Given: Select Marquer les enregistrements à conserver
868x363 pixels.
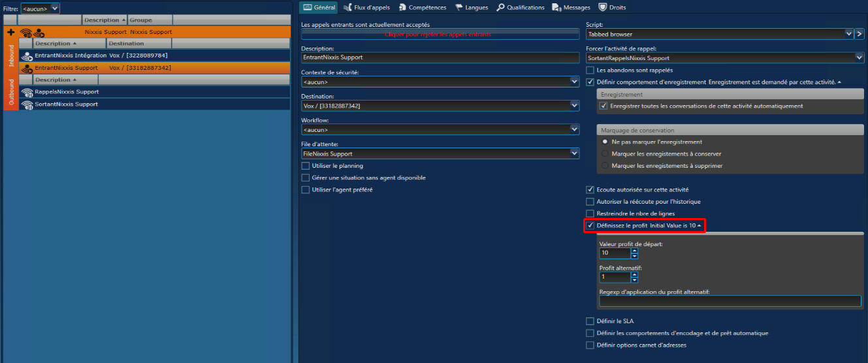Looking at the screenshot, I should tap(604, 154).
